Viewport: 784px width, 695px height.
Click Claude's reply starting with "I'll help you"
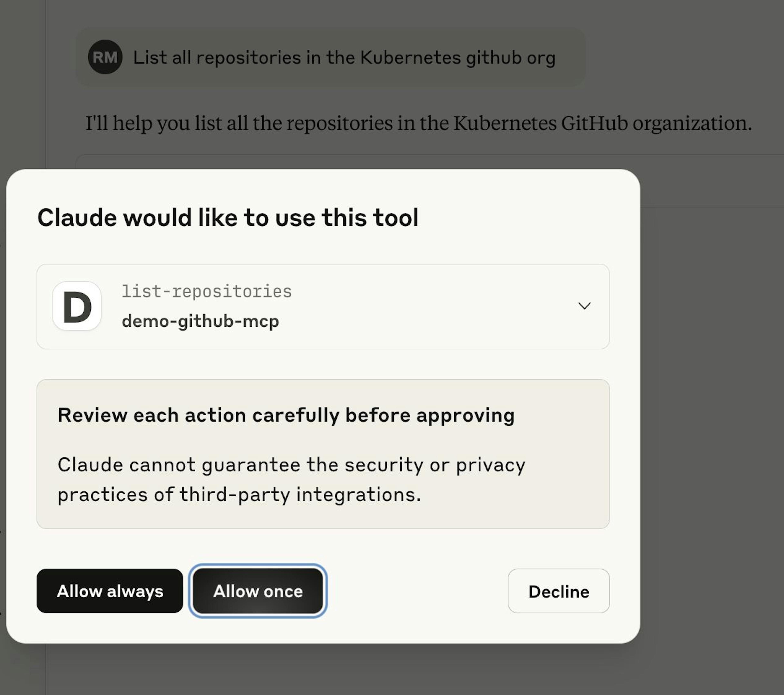[x=418, y=123]
